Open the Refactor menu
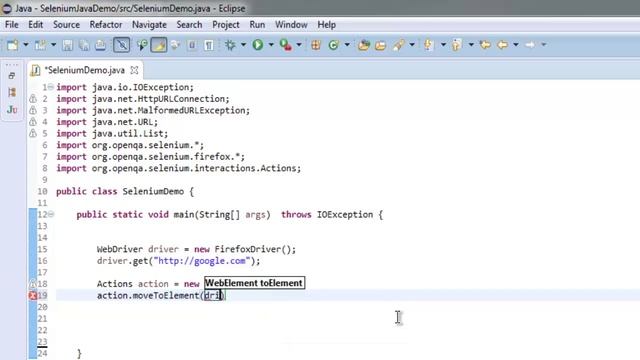Viewport: 640px width, 360px height. pos(106,24)
